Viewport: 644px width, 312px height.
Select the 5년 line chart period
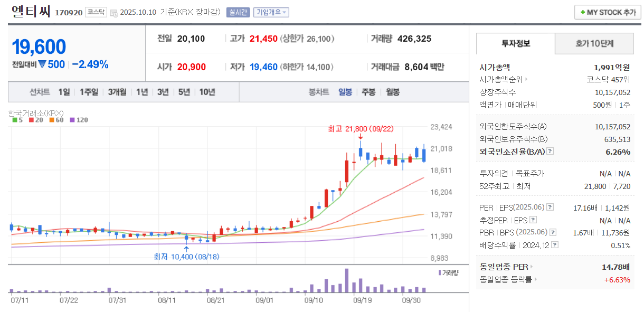point(184,92)
